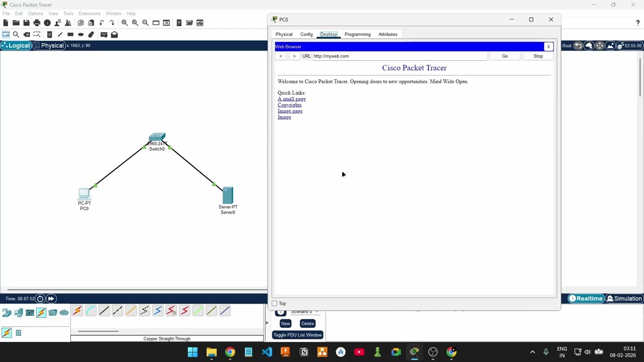Open the Attributes tab in PC0

(x=388, y=34)
